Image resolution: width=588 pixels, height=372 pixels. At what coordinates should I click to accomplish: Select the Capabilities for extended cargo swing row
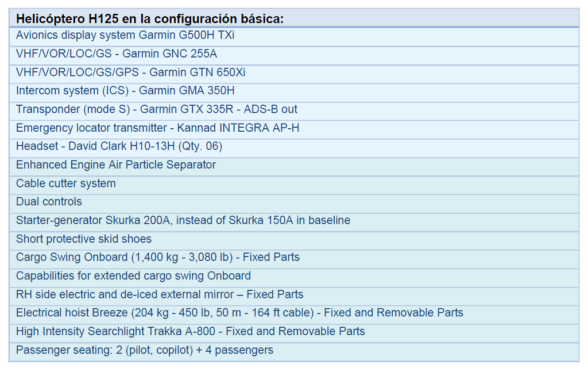(x=294, y=278)
